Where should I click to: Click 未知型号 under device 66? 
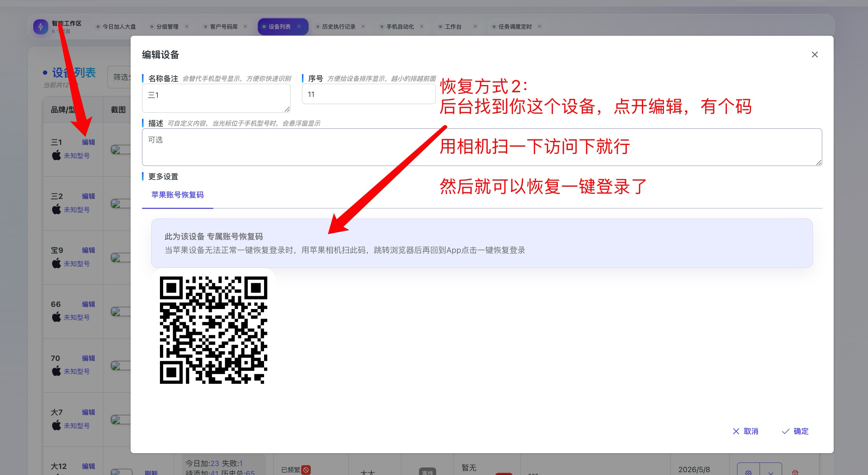pos(77,318)
